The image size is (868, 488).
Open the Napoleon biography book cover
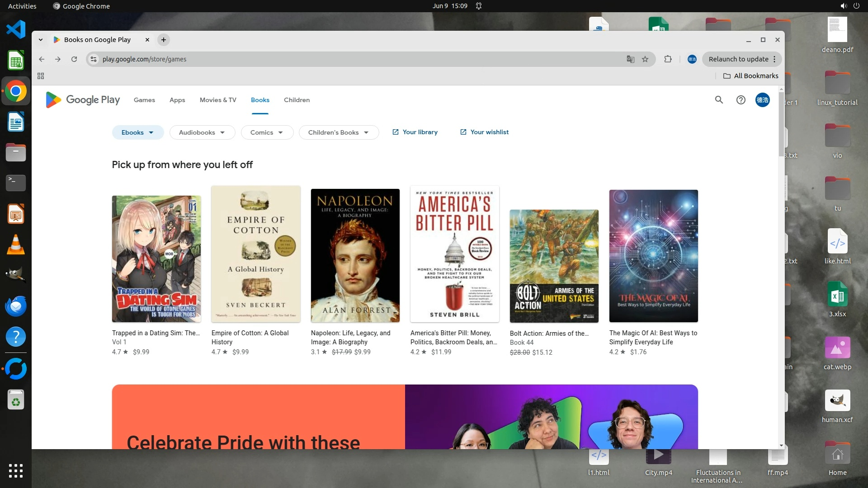(355, 255)
